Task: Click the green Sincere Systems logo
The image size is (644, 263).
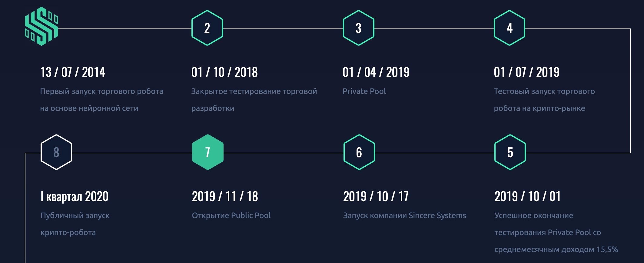Action: click(x=41, y=27)
